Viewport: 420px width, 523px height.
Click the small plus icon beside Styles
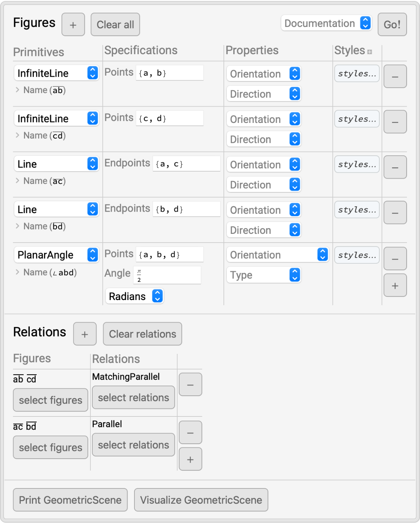(x=369, y=52)
